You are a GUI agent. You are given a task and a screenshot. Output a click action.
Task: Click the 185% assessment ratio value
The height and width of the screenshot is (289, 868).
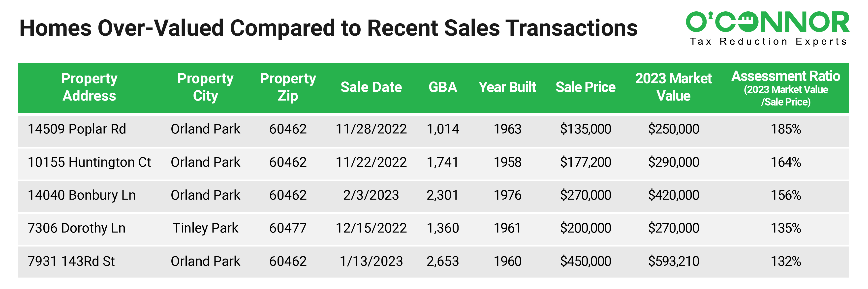[x=785, y=129]
